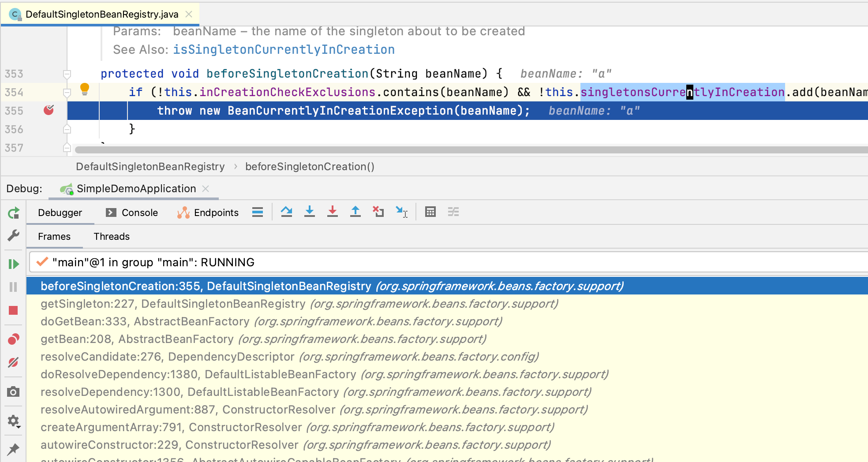
Task: Resume program with the green play icon
Action: (14, 264)
